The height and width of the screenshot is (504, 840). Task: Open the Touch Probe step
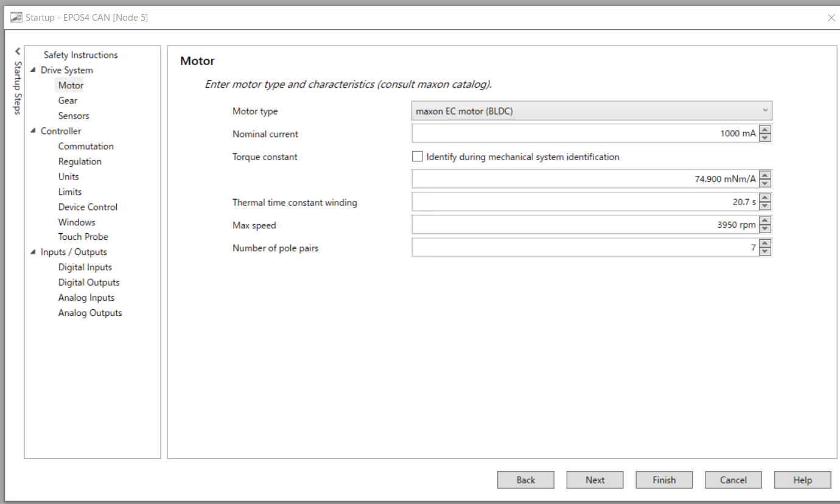(x=83, y=237)
